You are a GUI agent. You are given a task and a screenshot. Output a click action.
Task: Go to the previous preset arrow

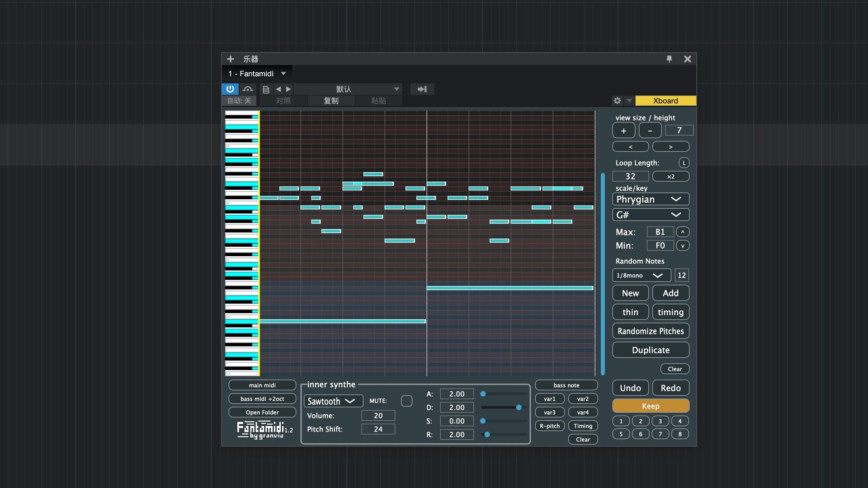click(x=278, y=89)
